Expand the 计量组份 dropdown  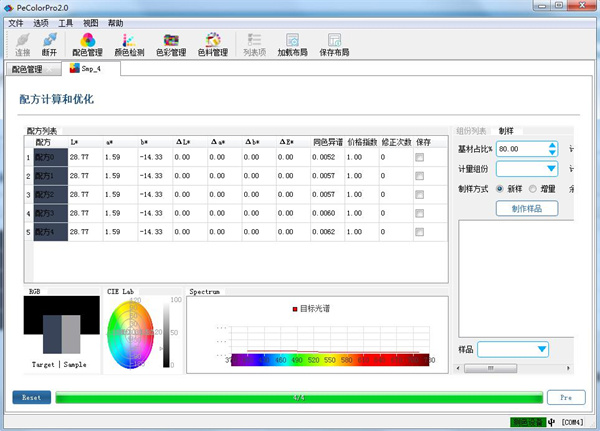coord(548,169)
